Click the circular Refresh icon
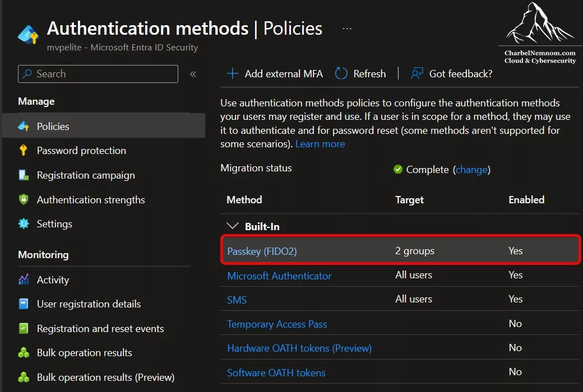The width and height of the screenshot is (583, 392). (341, 73)
